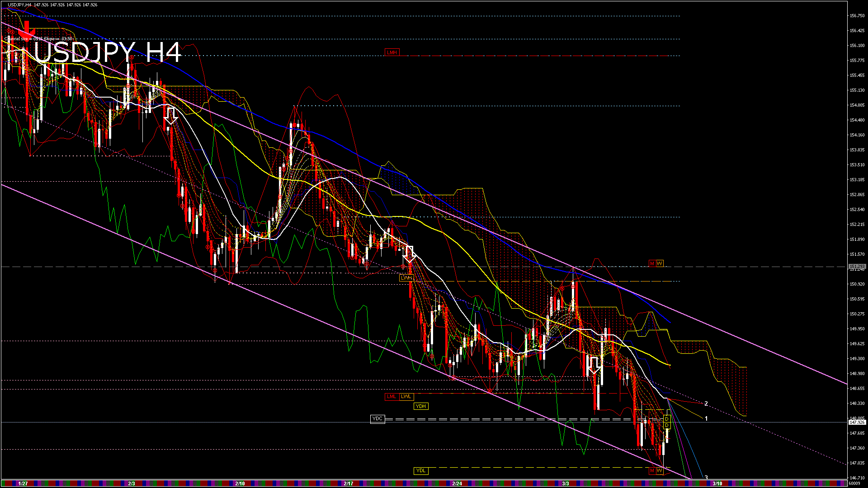The width and height of the screenshot is (868, 488).
Task: Click the leftmost white down-arrow signal
Action: pyautogui.click(x=170, y=116)
